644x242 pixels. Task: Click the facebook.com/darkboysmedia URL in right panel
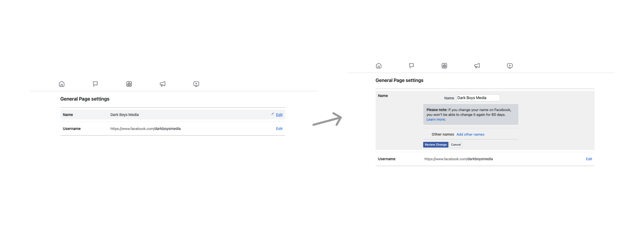coord(459,159)
